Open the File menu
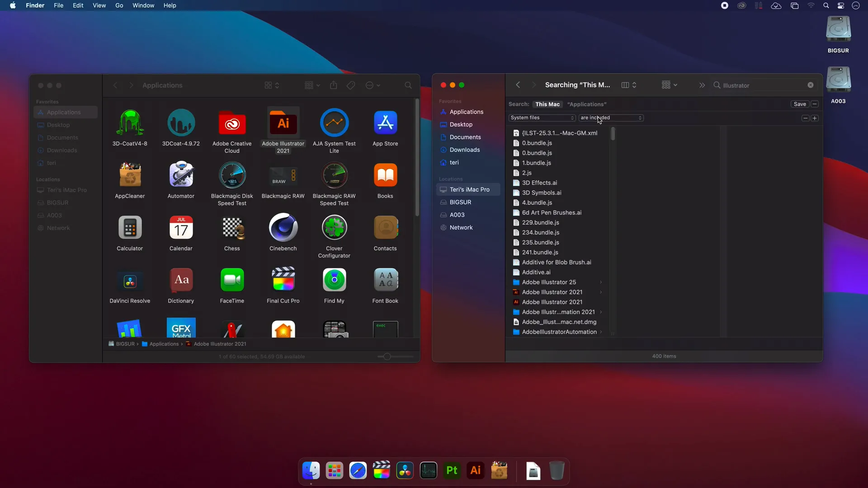Screen dimensions: 868x488 click(58, 5)
